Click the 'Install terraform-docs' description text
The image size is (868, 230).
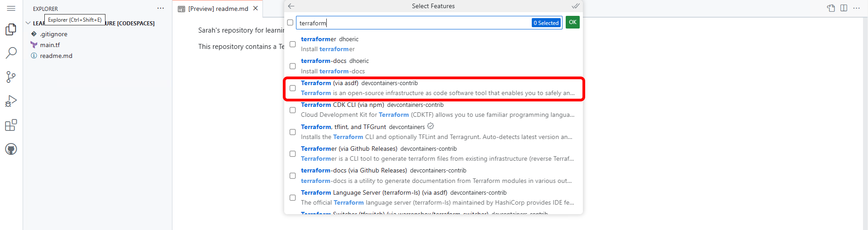pyautogui.click(x=333, y=71)
